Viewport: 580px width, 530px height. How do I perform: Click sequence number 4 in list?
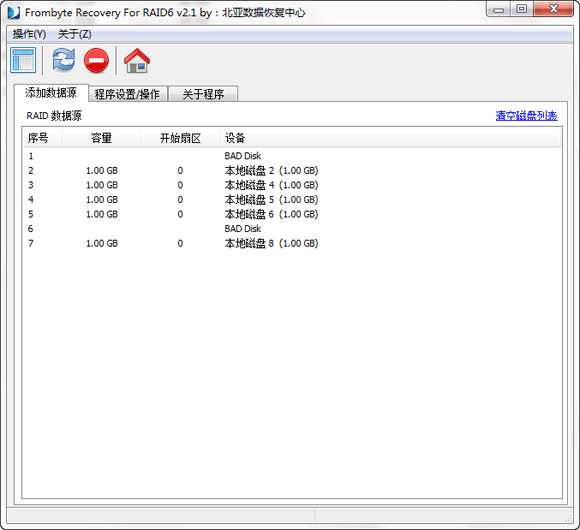pos(31,200)
